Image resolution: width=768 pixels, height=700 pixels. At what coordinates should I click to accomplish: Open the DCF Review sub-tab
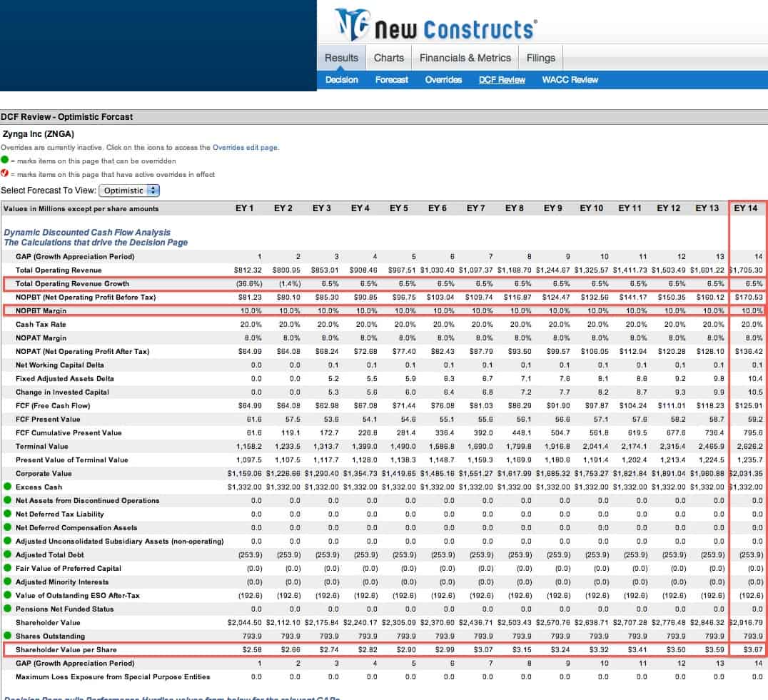(x=502, y=80)
